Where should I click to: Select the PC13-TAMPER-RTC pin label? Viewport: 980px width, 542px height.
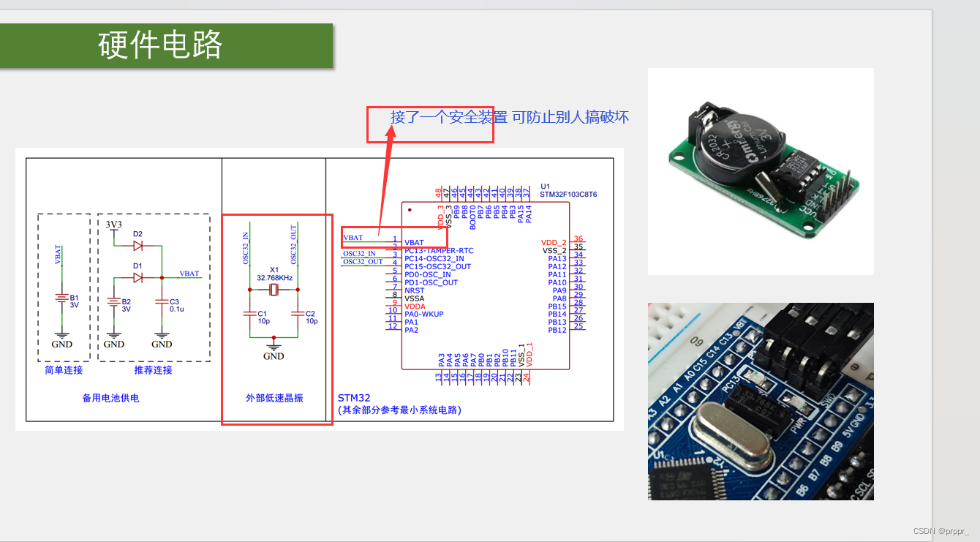point(438,250)
